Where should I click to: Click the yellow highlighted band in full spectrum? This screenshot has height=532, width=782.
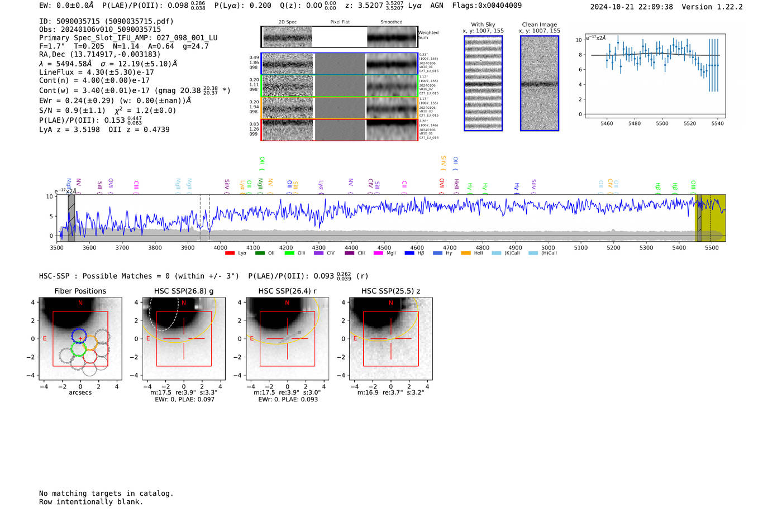pyautogui.click(x=710, y=218)
